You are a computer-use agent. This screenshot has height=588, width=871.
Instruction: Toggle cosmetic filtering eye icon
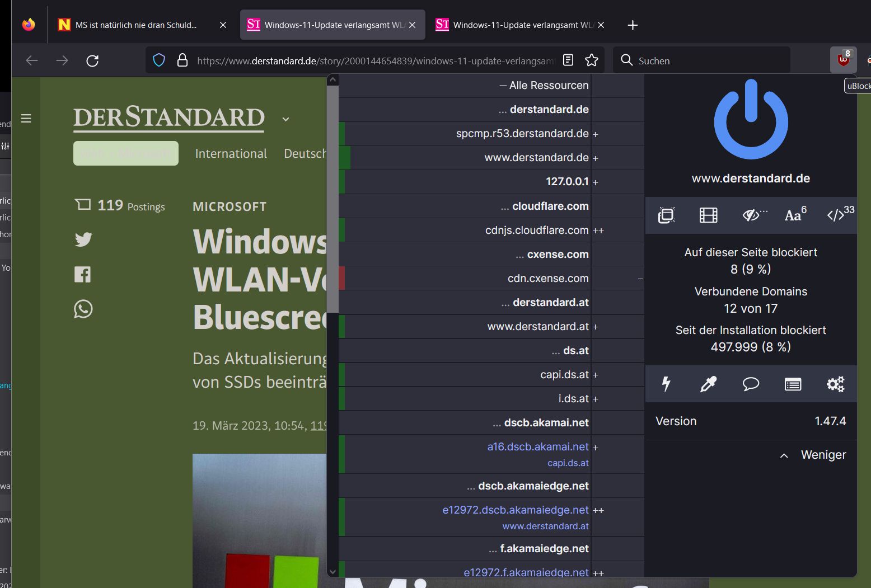(x=751, y=215)
